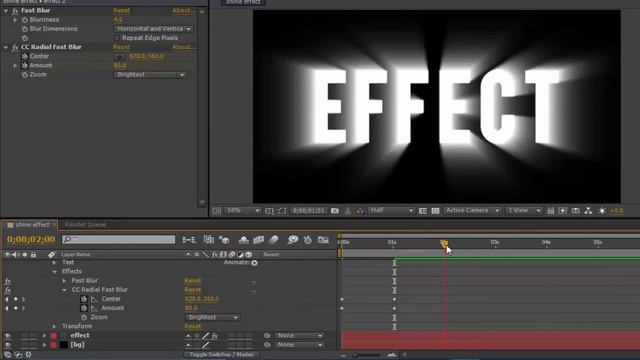Toggle the Zoom stopwatch in timeline
This screenshot has height=360, width=640.
tap(84, 317)
